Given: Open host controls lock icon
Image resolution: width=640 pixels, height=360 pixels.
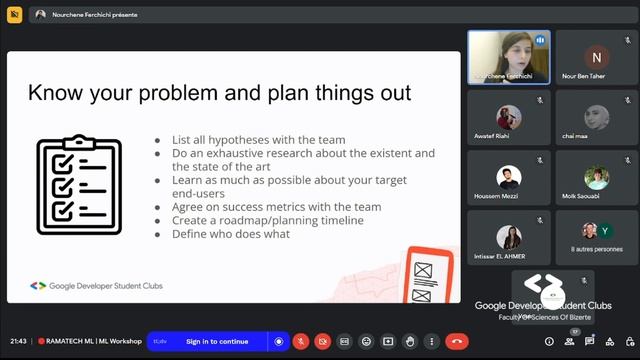Looking at the screenshot, I should tap(630, 342).
